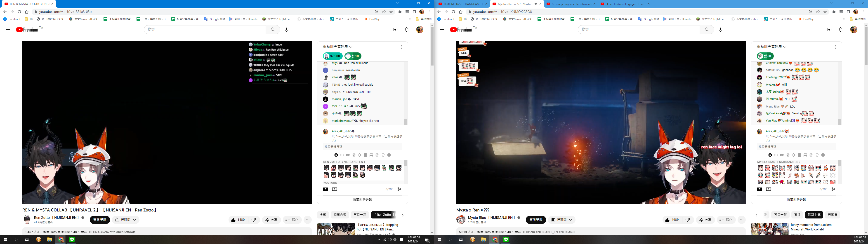The height and width of the screenshot is (244, 868).
Task: Bookmark this page with star in left browser
Action: tap(391, 12)
